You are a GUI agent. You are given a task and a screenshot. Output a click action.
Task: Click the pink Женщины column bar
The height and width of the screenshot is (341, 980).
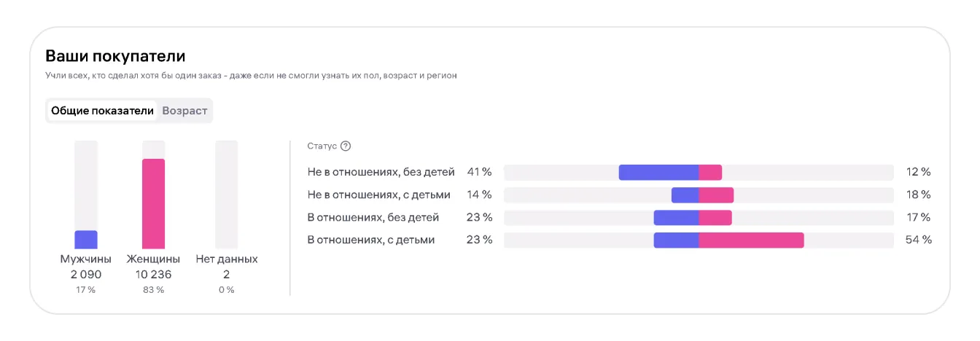[153, 204]
